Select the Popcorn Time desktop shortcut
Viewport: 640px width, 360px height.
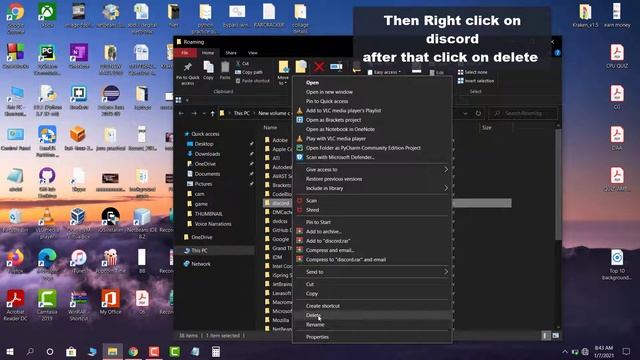[x=110, y=261]
